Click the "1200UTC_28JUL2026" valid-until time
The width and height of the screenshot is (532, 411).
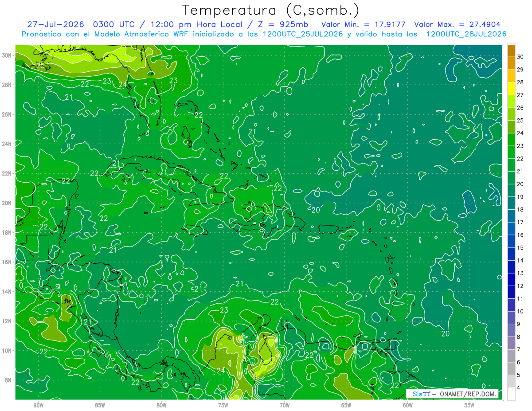466,34
